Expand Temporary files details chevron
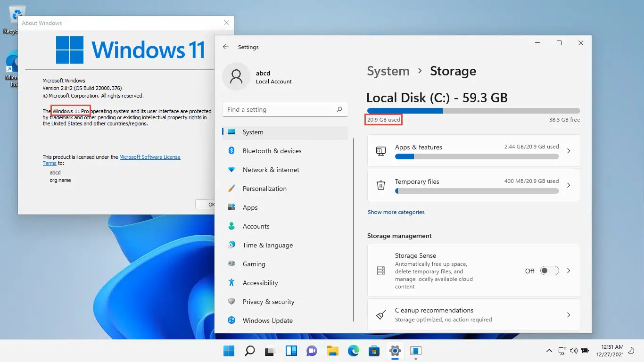 coord(569,185)
